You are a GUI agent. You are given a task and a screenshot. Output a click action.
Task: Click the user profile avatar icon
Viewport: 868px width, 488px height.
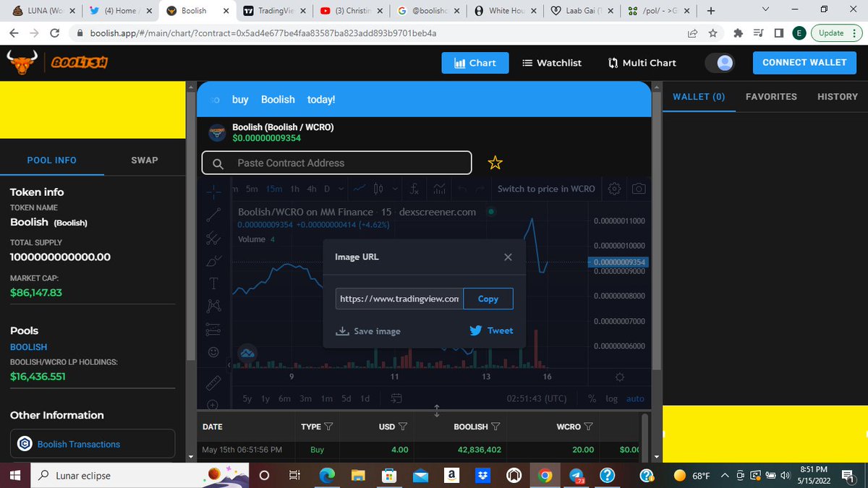tap(725, 63)
